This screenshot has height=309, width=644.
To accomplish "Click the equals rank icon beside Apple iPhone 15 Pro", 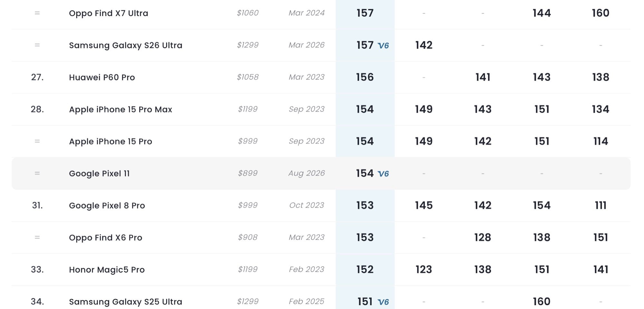I will pyautogui.click(x=37, y=141).
